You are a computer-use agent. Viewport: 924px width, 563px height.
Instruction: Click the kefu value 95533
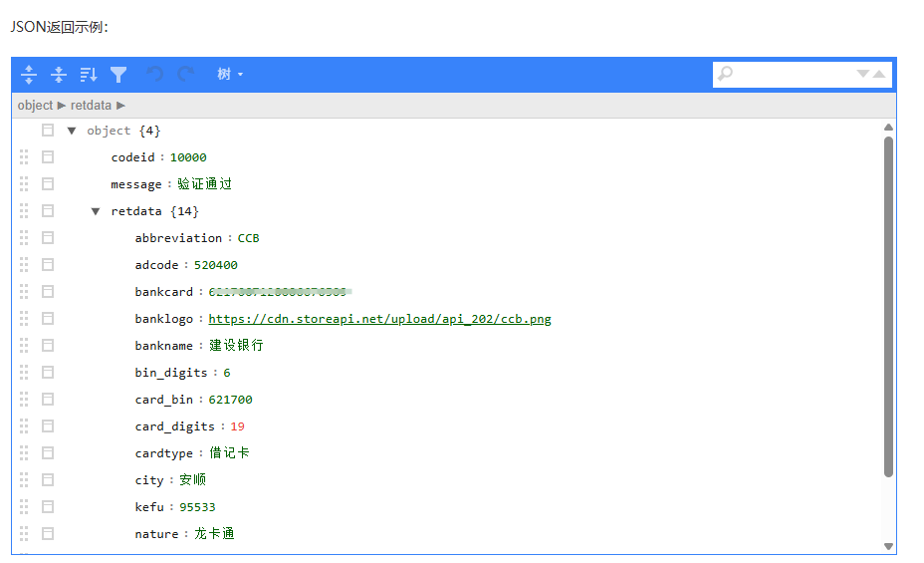click(x=197, y=507)
